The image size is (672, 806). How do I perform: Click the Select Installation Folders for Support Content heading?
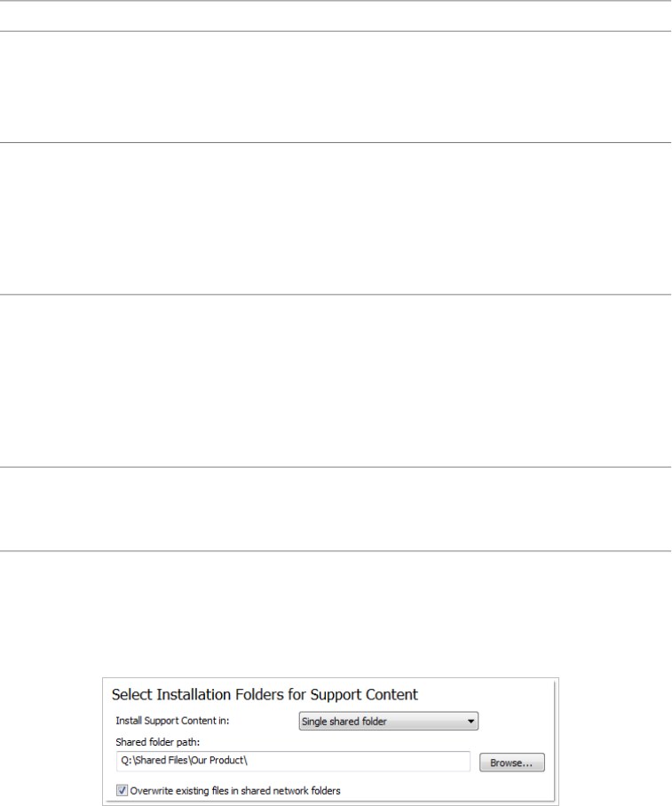click(x=265, y=695)
